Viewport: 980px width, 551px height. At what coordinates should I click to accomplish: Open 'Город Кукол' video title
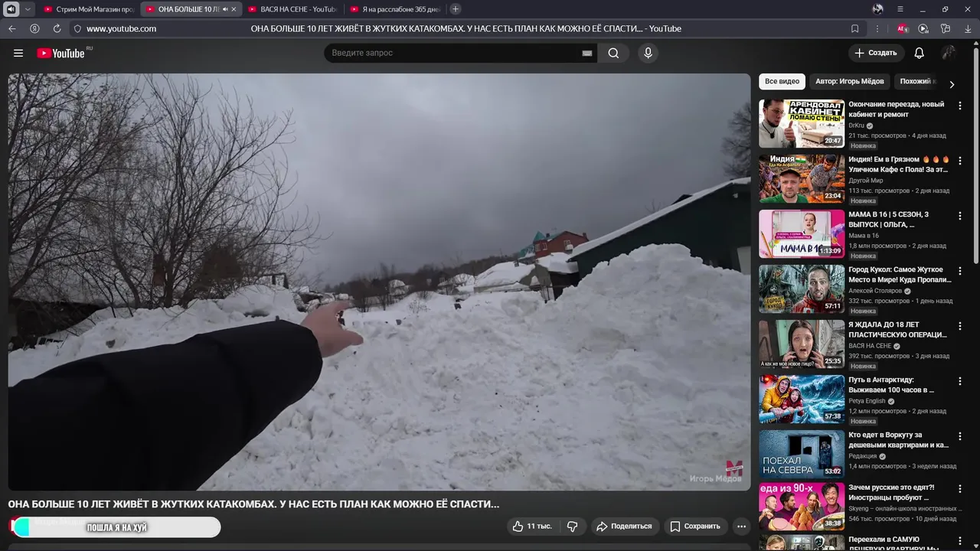tap(900, 275)
